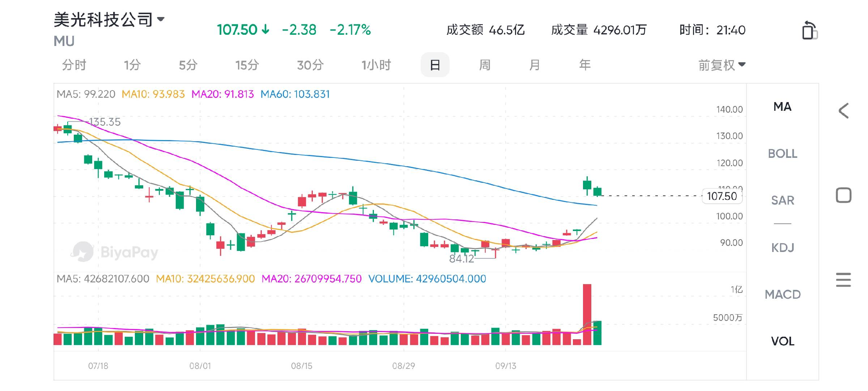Show the MACD sub-indicator
This screenshot has height=391, width=868.
pos(782,294)
